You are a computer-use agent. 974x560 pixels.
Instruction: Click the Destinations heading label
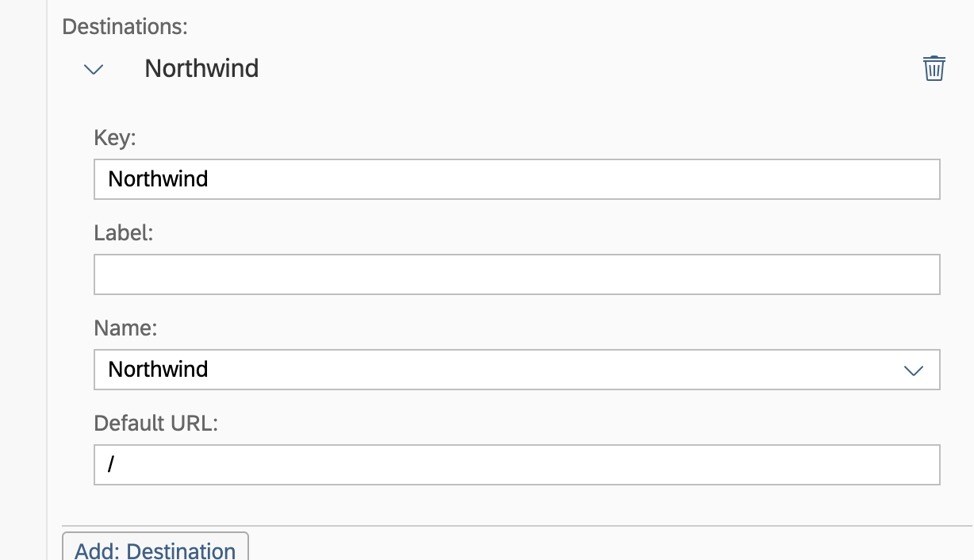tap(125, 26)
